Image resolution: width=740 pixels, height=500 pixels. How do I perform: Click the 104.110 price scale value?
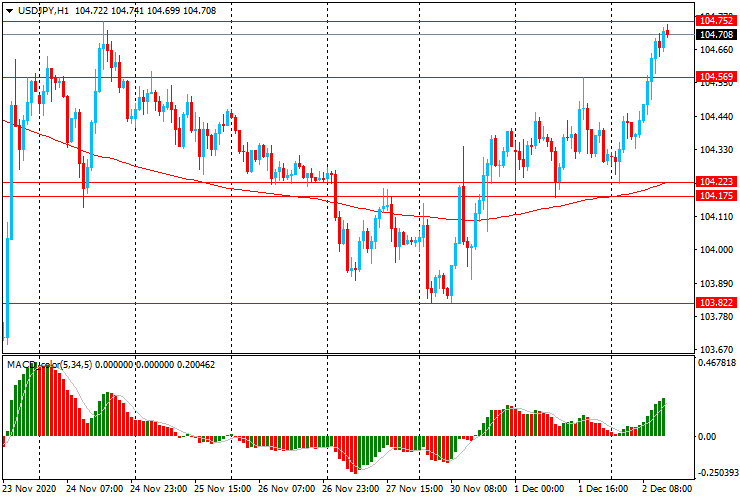click(x=716, y=217)
